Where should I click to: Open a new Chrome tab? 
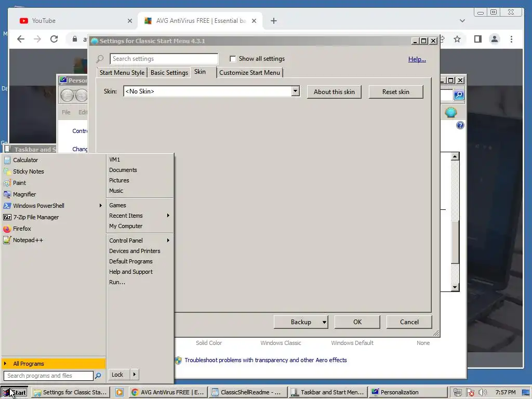point(274,21)
